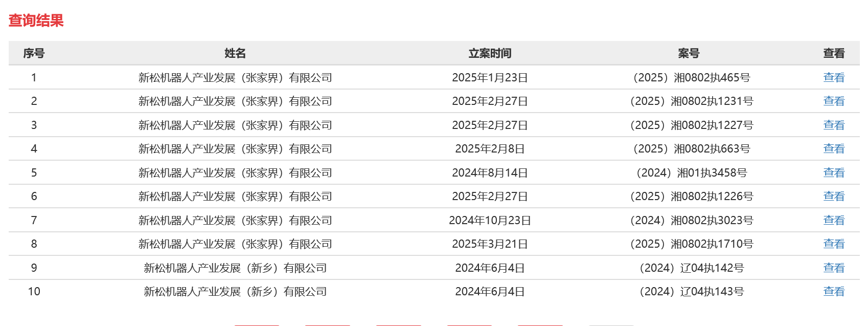The width and height of the screenshot is (868, 326).
Task: Click the 立案时间 column header
Action: [x=490, y=53]
